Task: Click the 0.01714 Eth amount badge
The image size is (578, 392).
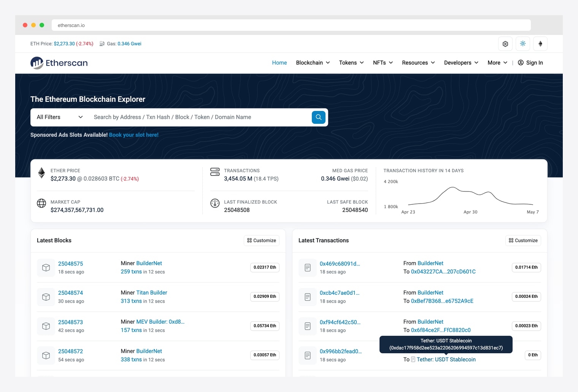Action: pos(527,267)
